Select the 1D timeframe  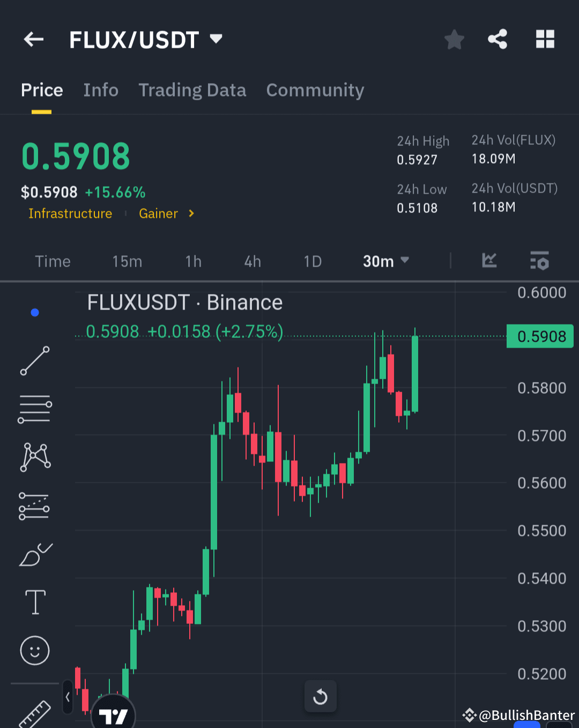tap(312, 261)
